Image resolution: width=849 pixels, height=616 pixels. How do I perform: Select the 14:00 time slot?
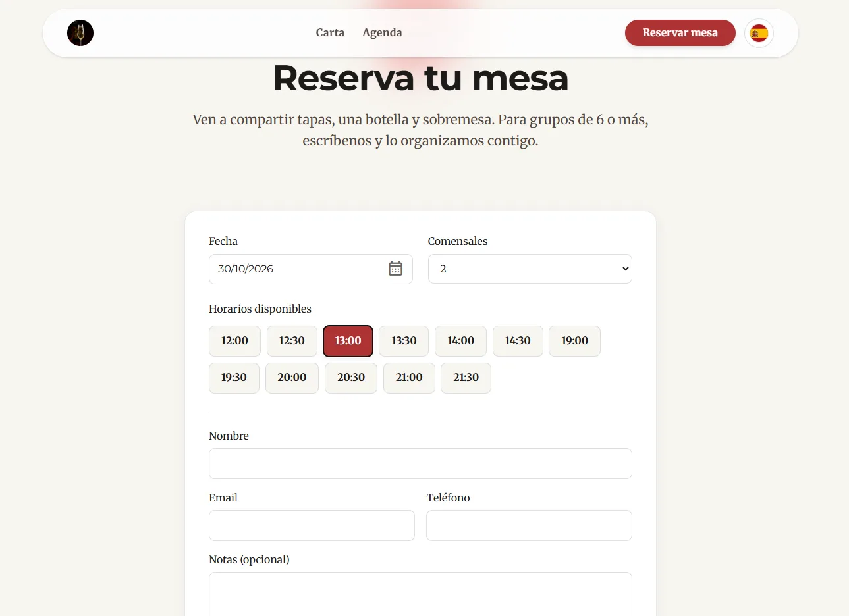460,341
